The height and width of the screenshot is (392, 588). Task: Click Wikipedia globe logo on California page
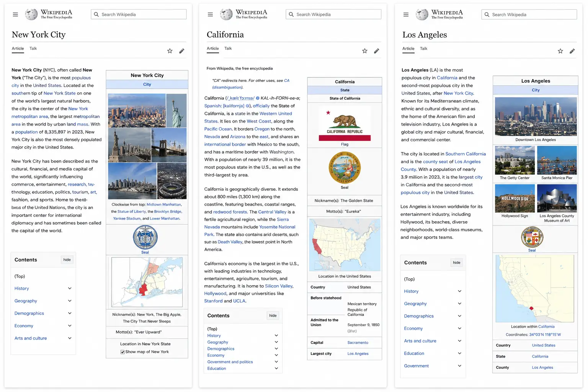226,14
